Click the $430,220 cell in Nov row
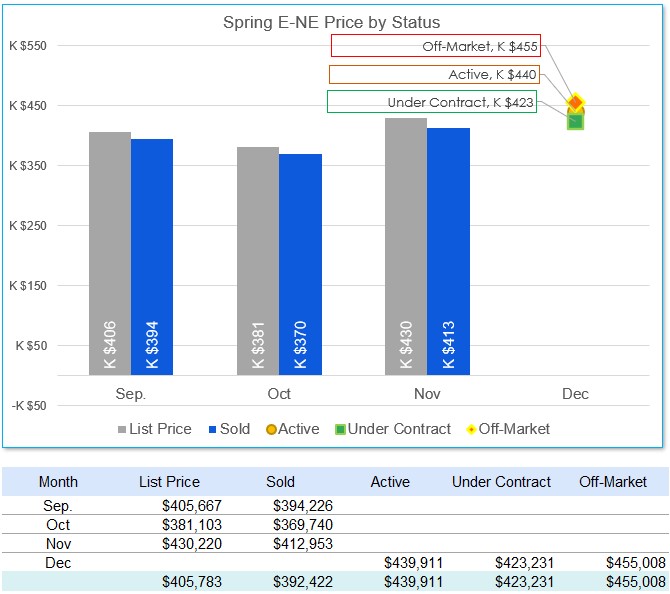The image size is (670, 594). [192, 544]
